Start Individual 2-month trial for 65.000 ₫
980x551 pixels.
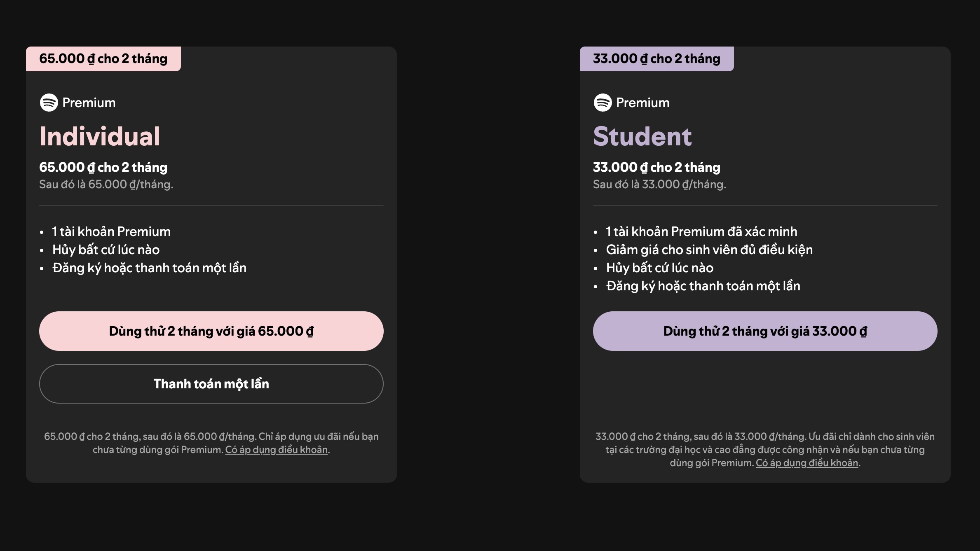211,331
